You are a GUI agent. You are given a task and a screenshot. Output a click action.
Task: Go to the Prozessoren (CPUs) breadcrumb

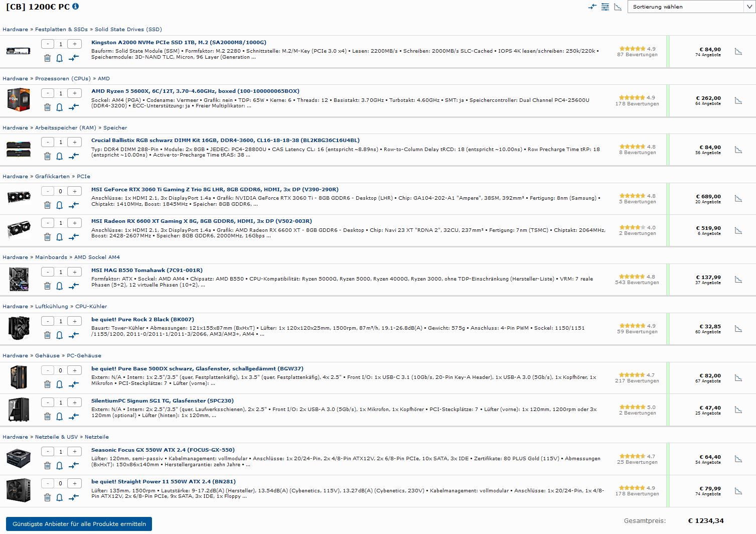pyautogui.click(x=63, y=79)
